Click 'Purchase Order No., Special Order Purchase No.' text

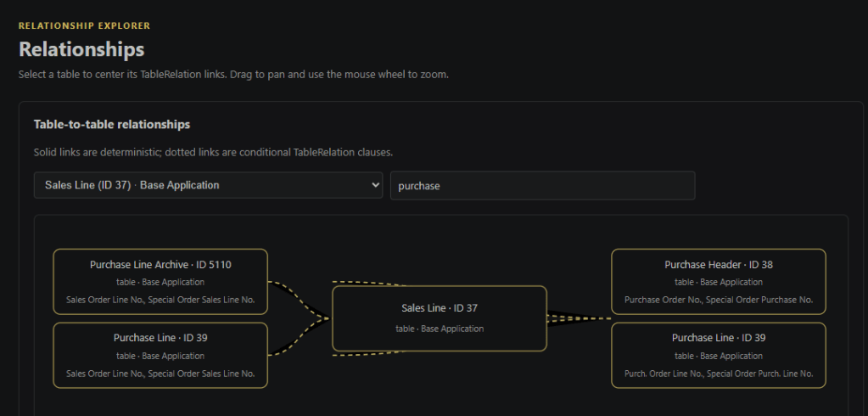point(719,300)
